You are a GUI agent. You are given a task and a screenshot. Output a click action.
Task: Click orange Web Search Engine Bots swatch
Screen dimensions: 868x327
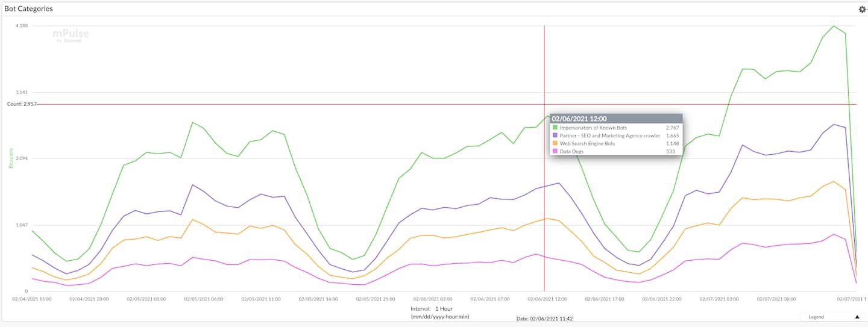coord(555,144)
